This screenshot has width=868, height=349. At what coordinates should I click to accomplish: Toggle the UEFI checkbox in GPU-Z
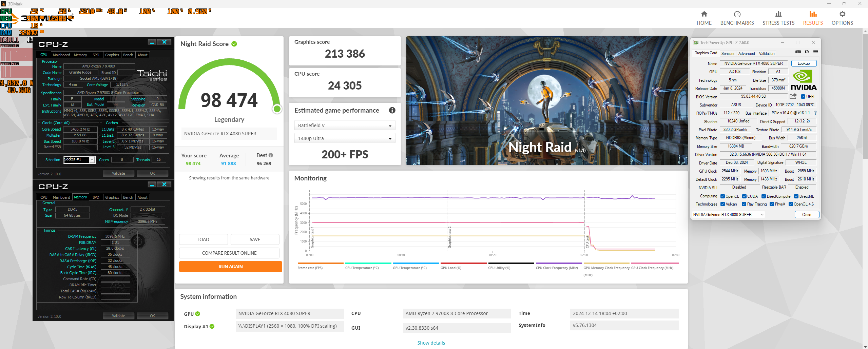(x=803, y=97)
